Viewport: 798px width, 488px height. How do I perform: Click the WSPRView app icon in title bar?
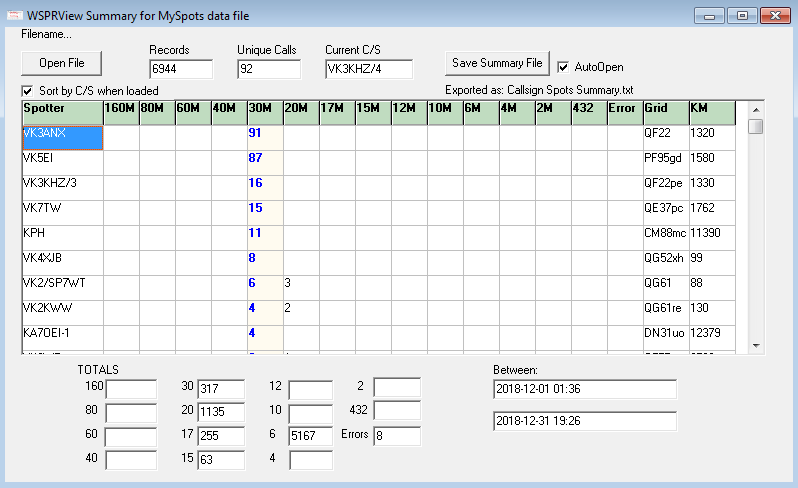click(x=14, y=15)
